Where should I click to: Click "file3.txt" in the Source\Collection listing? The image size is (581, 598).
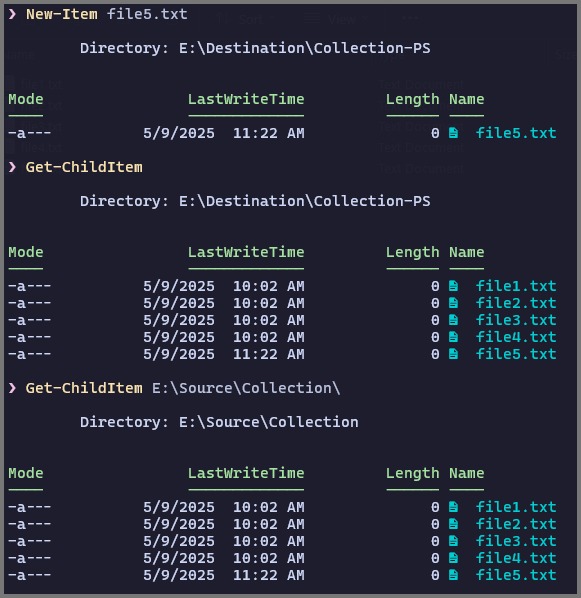(x=516, y=541)
